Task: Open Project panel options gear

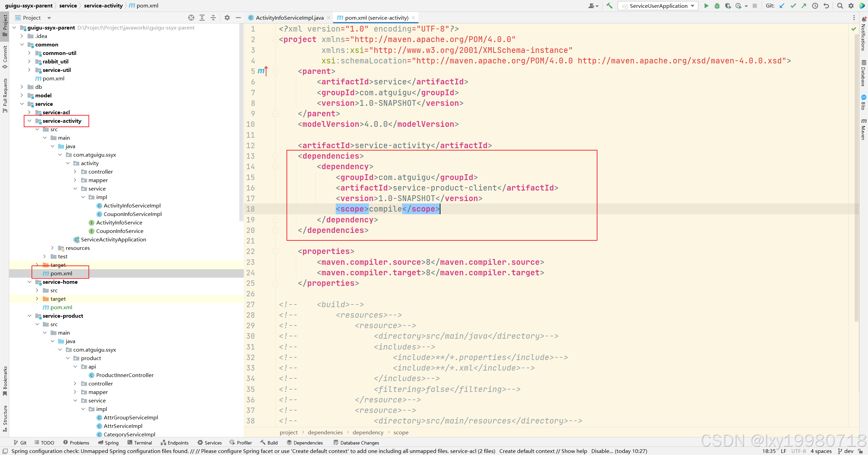Action: 227,18
